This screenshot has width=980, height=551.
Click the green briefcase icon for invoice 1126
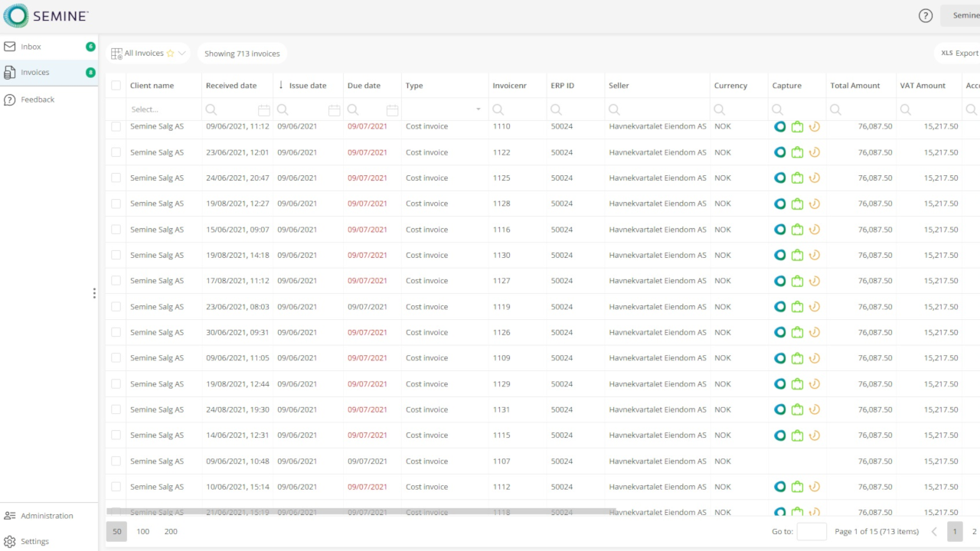tap(797, 332)
